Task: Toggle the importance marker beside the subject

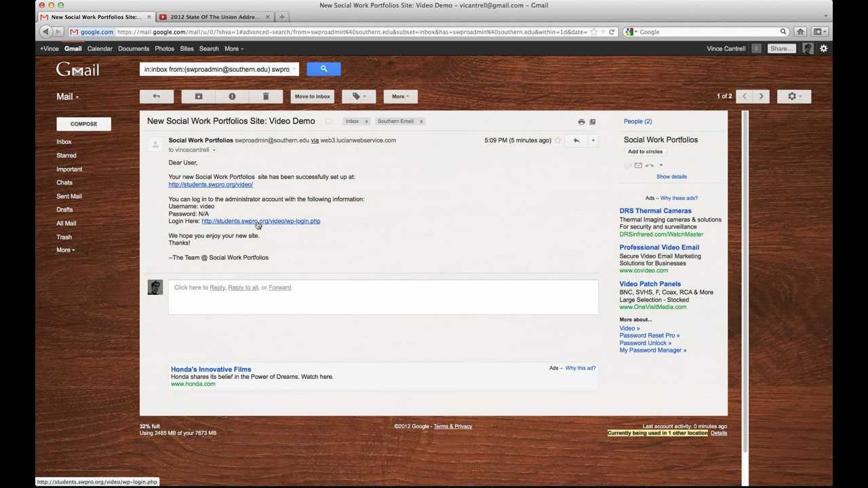Action: point(329,121)
